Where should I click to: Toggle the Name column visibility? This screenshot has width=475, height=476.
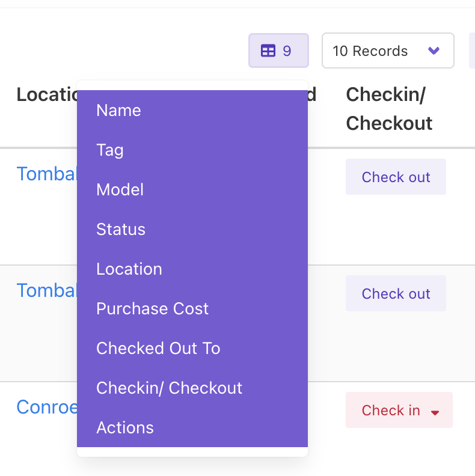(118, 111)
